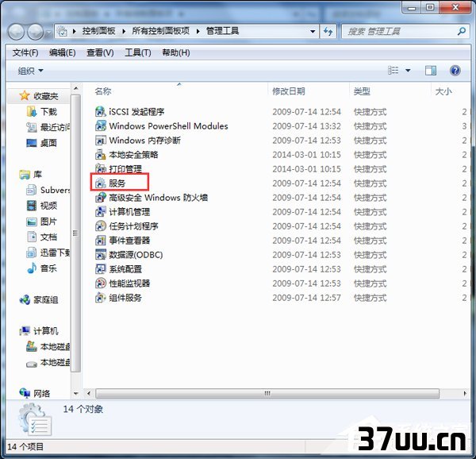Open Subversion library in sidebar
The height and width of the screenshot is (459, 476).
(x=48, y=190)
